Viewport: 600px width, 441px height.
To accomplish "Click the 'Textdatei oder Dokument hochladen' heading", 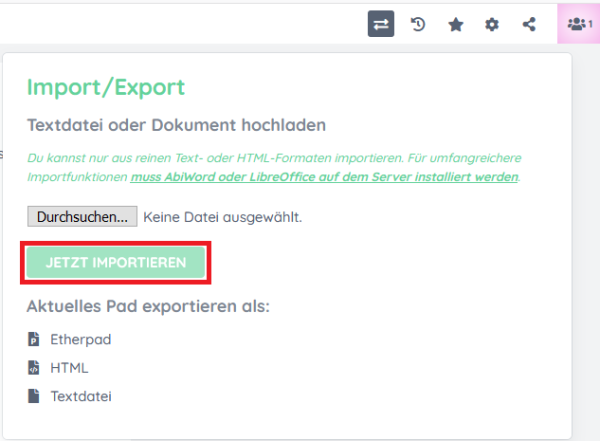I will pos(176,126).
